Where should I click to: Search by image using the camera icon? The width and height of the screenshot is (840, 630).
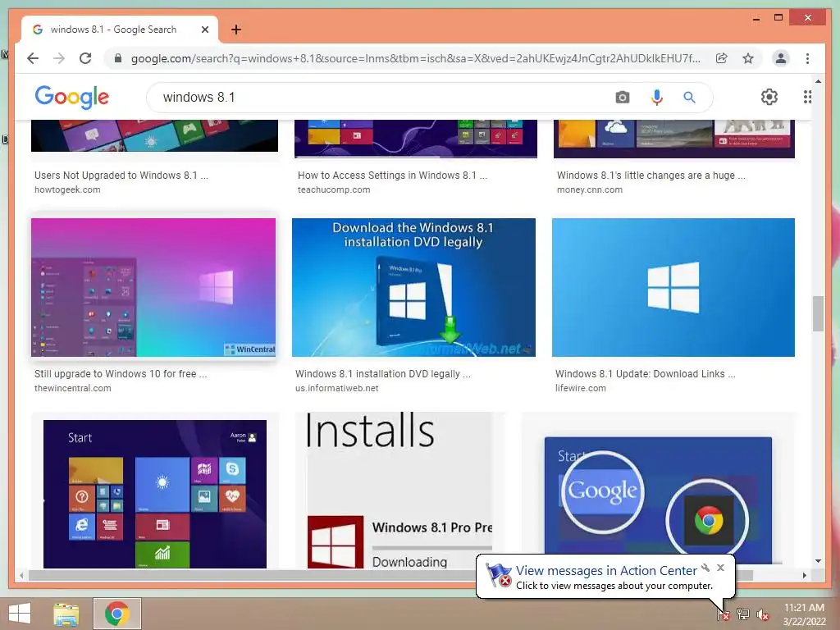click(622, 98)
